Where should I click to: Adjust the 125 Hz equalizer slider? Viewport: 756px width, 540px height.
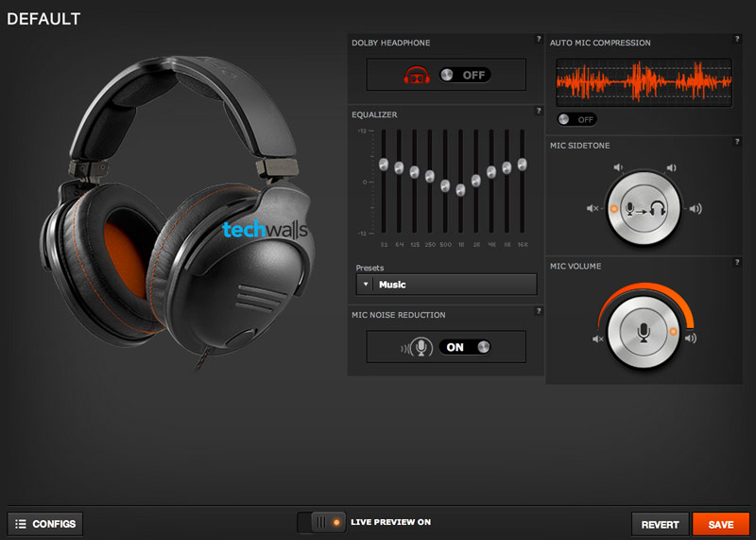[414, 172]
